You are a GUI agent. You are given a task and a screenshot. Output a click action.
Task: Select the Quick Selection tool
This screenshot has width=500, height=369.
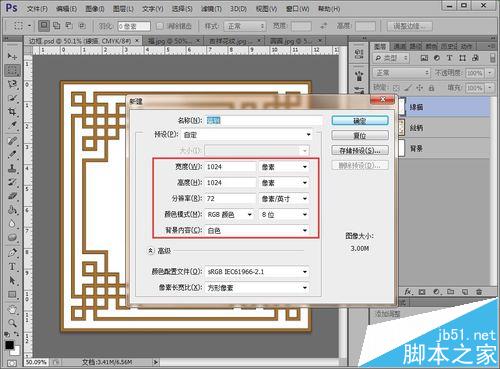pyautogui.click(x=12, y=98)
